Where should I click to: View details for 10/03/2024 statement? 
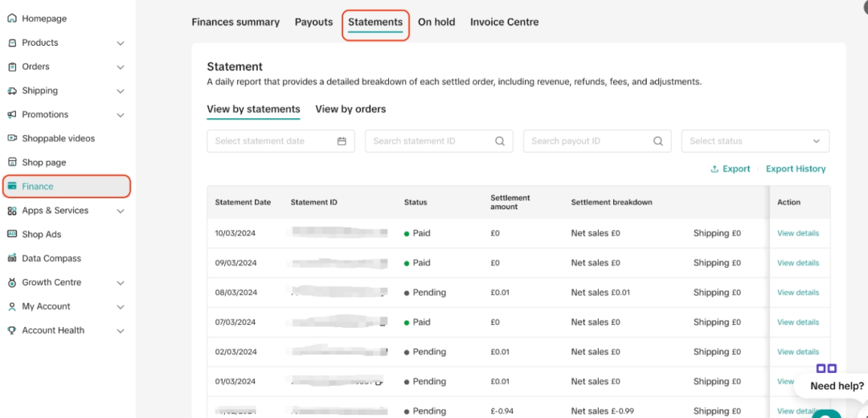point(798,233)
